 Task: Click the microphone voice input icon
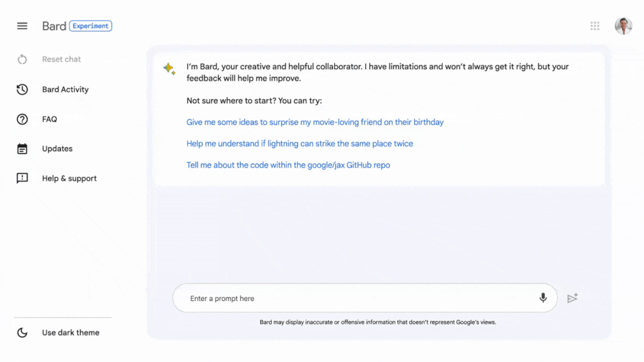pos(543,298)
